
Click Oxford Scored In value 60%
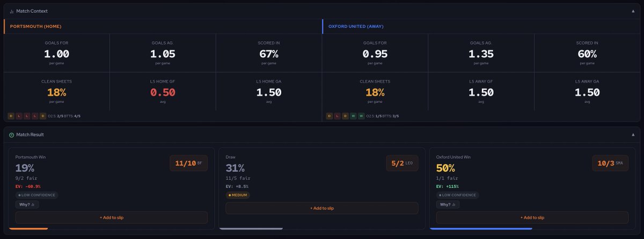(587, 54)
